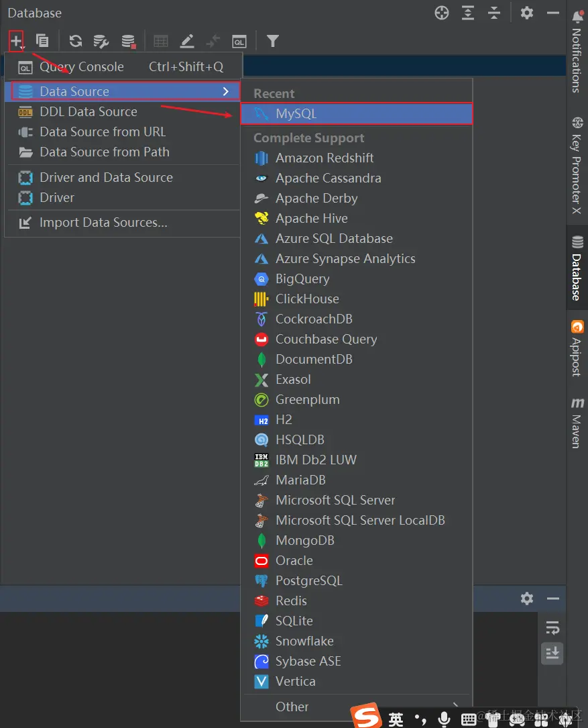Click the Select Opened File target icon
The width and height of the screenshot is (588, 728).
click(x=441, y=13)
